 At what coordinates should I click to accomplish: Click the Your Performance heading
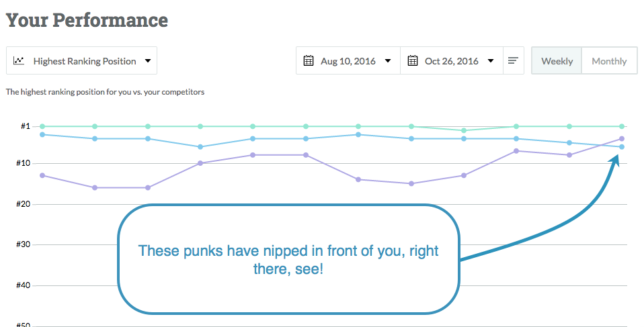[87, 20]
